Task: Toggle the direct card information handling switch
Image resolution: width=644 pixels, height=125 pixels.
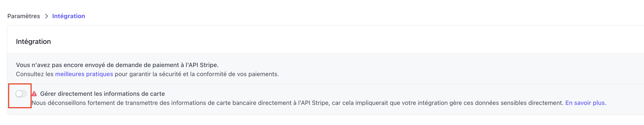Action: coord(21,94)
